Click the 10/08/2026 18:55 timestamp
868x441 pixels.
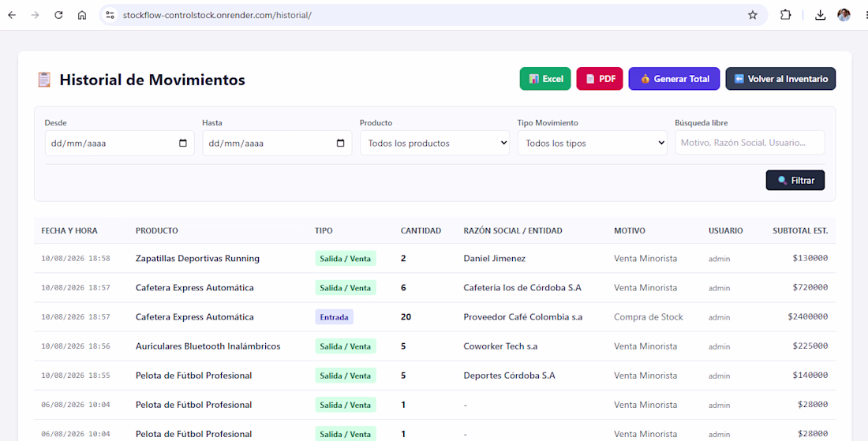[76, 376]
